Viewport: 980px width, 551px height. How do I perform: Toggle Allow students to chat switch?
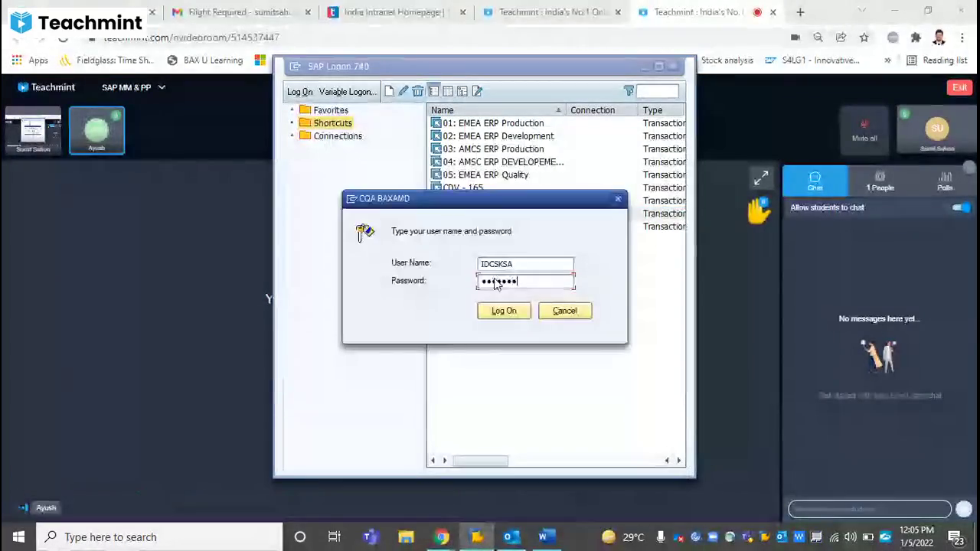(961, 207)
